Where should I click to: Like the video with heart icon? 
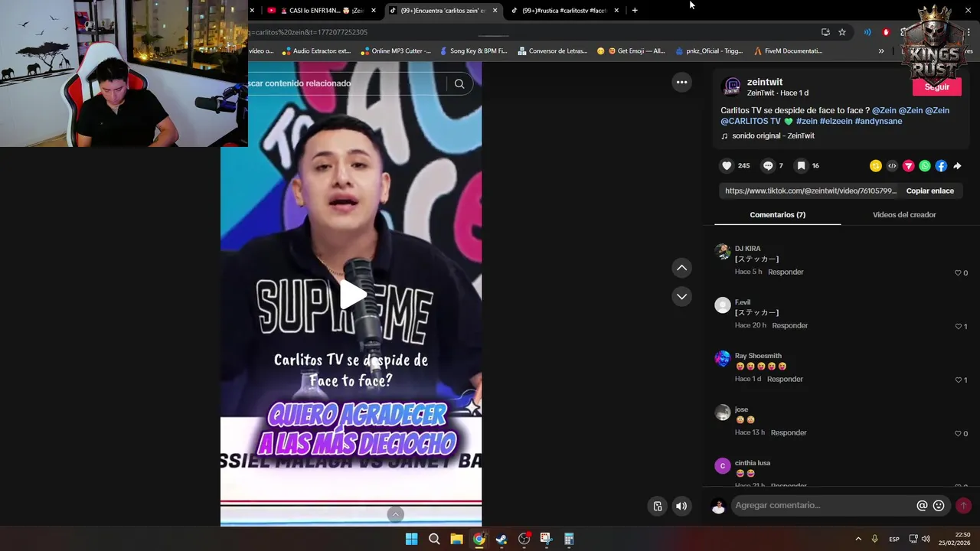(727, 165)
